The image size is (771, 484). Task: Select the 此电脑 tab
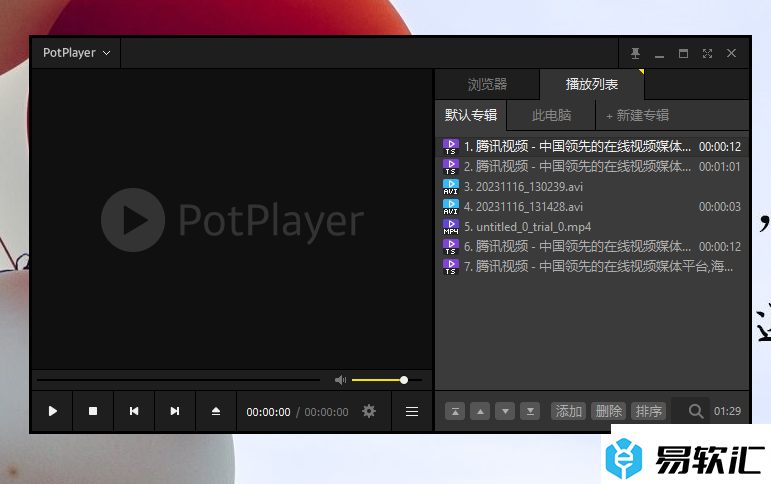click(x=551, y=115)
